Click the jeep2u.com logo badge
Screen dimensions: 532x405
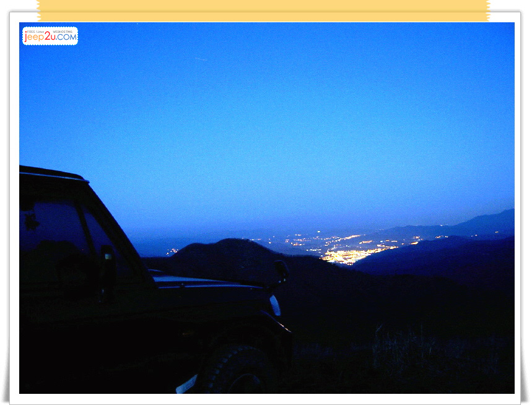coord(50,36)
